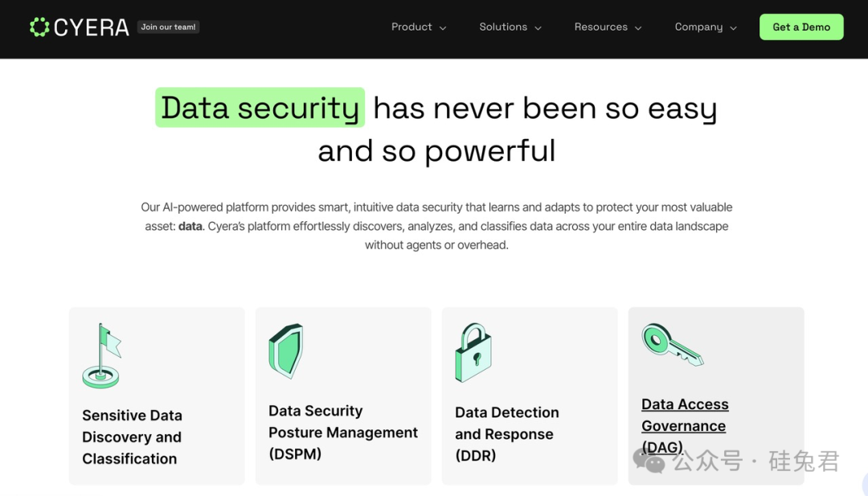Expand the Product dropdown chevron
Image resolution: width=868 pixels, height=496 pixels.
(443, 28)
